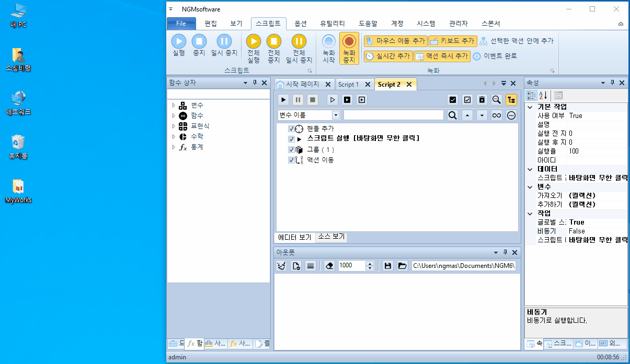Open the 변수 이름 dropdown

pos(336,115)
